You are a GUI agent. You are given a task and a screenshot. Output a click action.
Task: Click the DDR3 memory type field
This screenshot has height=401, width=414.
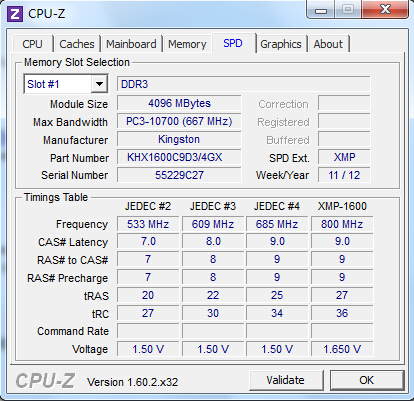point(243,84)
